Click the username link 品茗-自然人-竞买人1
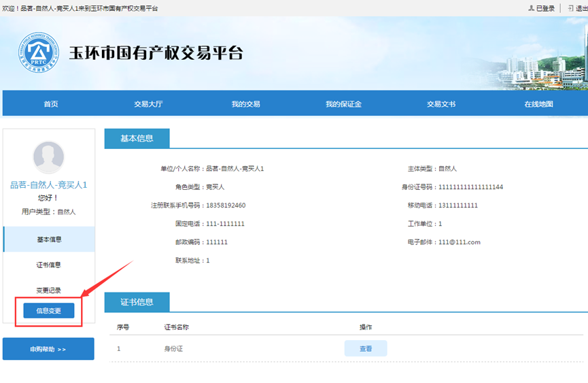The height and width of the screenshot is (383, 588). tap(49, 185)
